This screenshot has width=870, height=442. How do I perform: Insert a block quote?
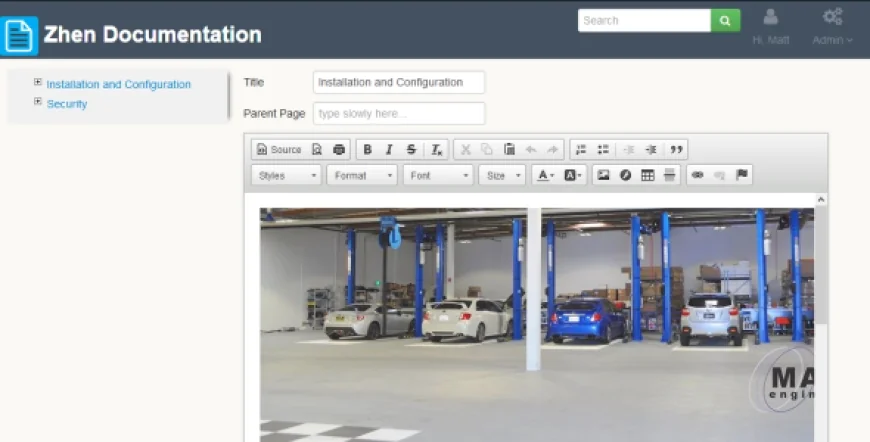(x=677, y=149)
